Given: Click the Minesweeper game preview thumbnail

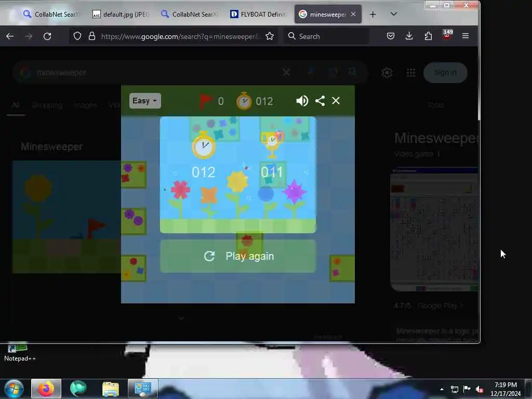Looking at the screenshot, I should coord(66,217).
